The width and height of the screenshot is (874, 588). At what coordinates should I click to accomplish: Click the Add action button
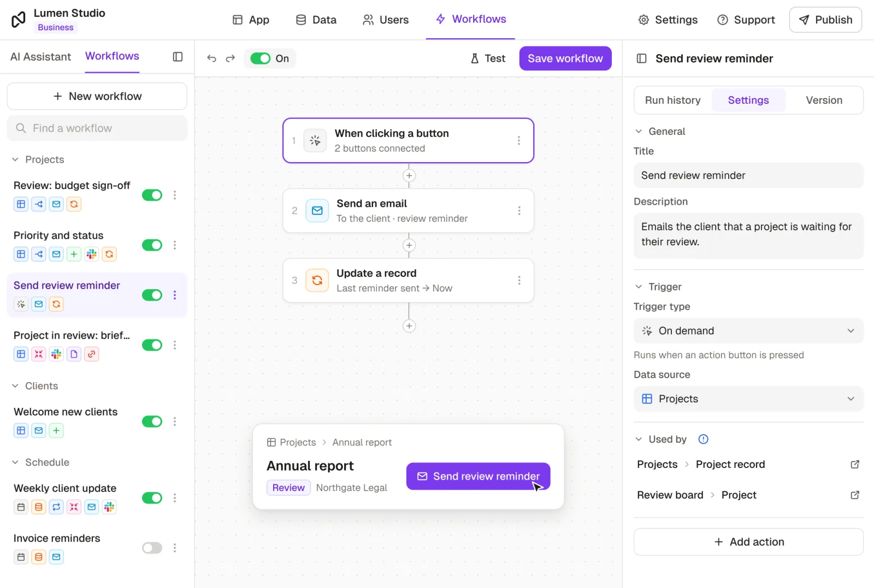[x=748, y=542]
